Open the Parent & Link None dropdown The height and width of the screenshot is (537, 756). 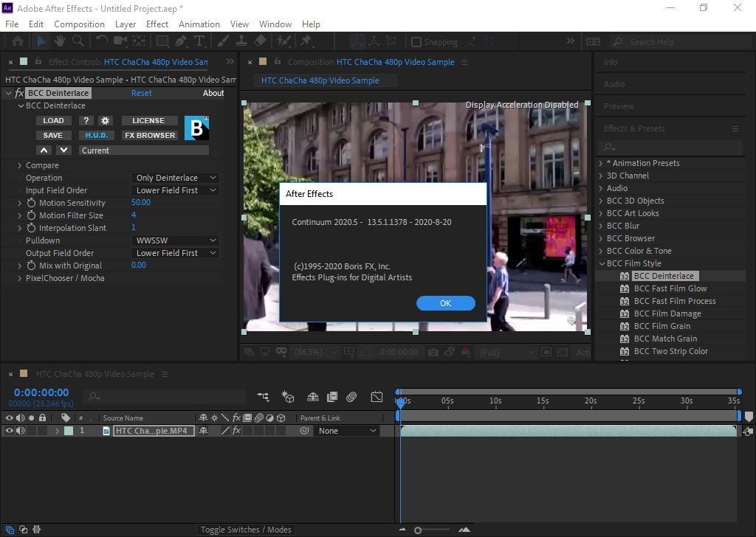[x=347, y=431]
